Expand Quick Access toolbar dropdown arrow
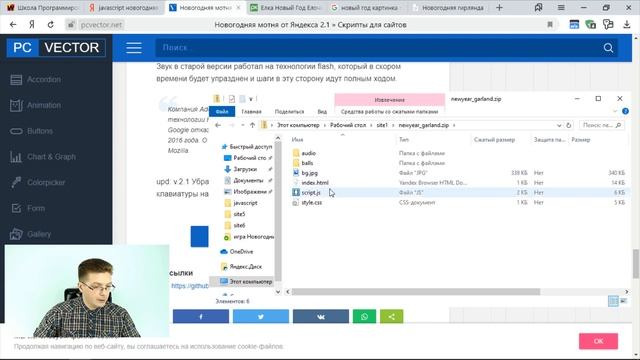The image size is (640, 360). click(251, 99)
